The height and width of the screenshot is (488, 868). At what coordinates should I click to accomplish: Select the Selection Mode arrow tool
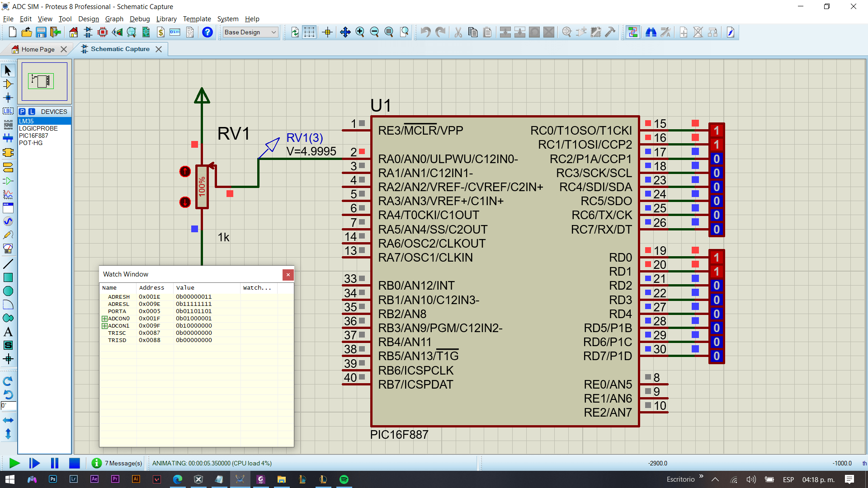pyautogui.click(x=8, y=70)
